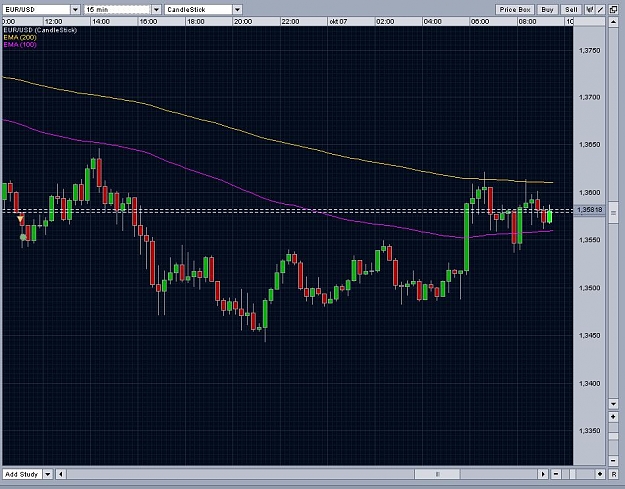Click the green circle trade marker
The height and width of the screenshot is (489, 625).
click(23, 238)
